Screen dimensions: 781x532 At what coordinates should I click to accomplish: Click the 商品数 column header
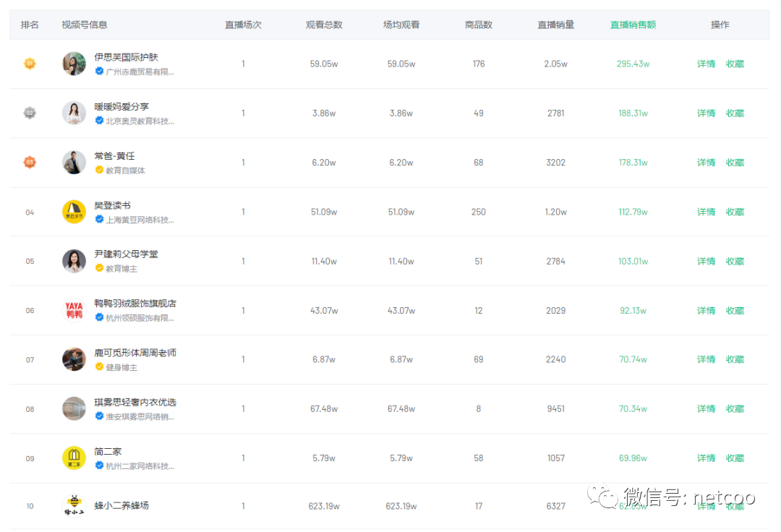click(x=479, y=25)
